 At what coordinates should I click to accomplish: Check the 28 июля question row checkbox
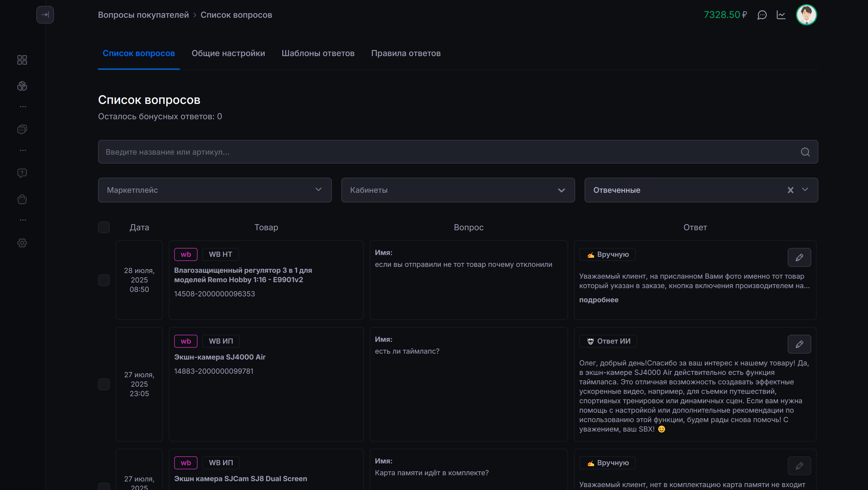(x=104, y=280)
